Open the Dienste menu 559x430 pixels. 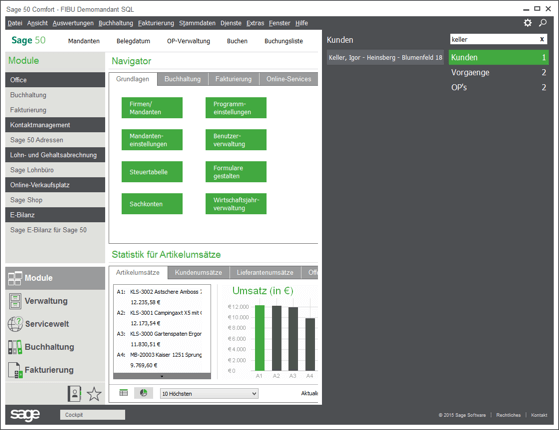231,23
